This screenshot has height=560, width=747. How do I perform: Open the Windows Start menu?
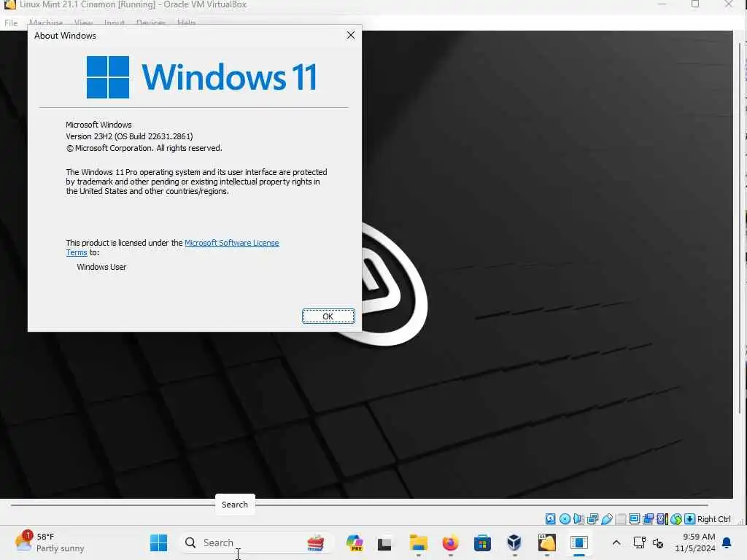(x=158, y=542)
